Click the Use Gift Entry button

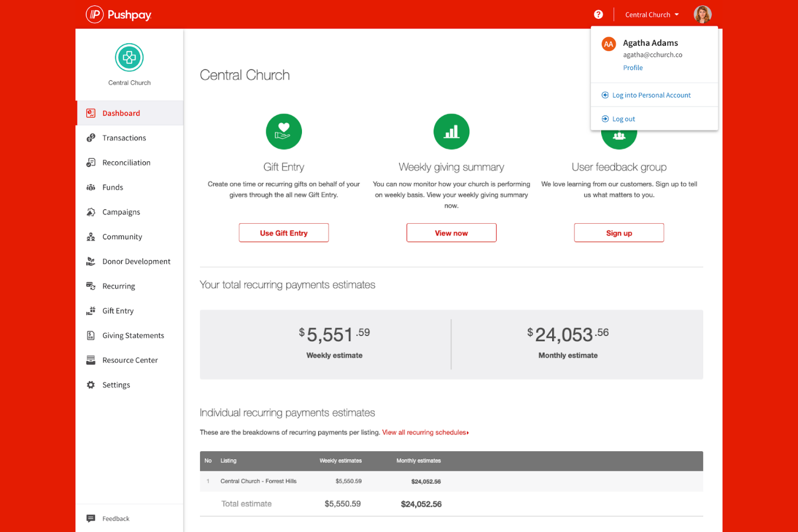pos(284,232)
